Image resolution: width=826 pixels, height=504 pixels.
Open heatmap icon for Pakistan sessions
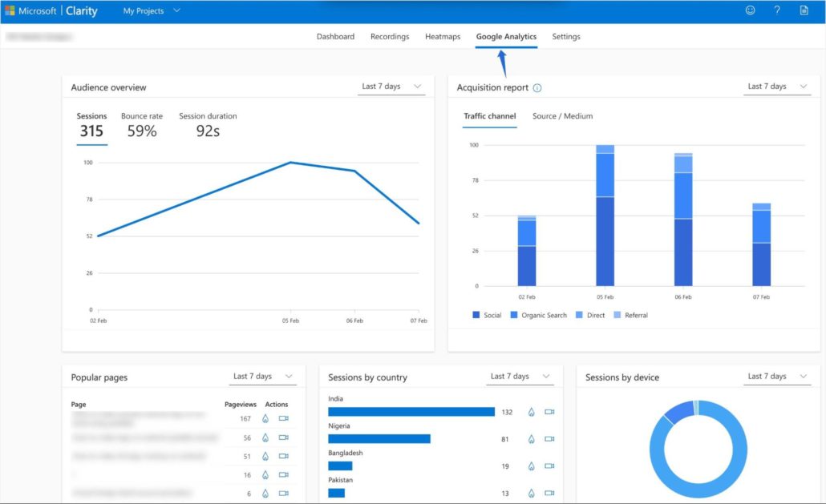pyautogui.click(x=532, y=494)
